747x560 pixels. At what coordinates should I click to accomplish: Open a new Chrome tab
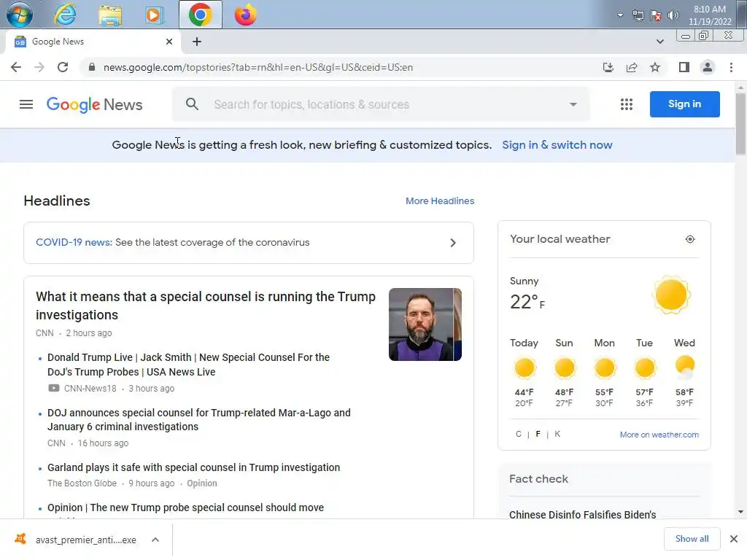(x=197, y=42)
